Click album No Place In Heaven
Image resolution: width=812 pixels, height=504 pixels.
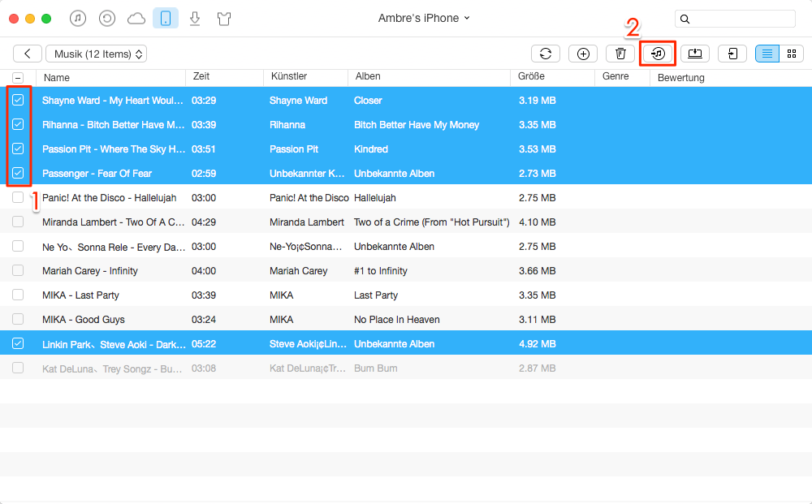(x=397, y=319)
